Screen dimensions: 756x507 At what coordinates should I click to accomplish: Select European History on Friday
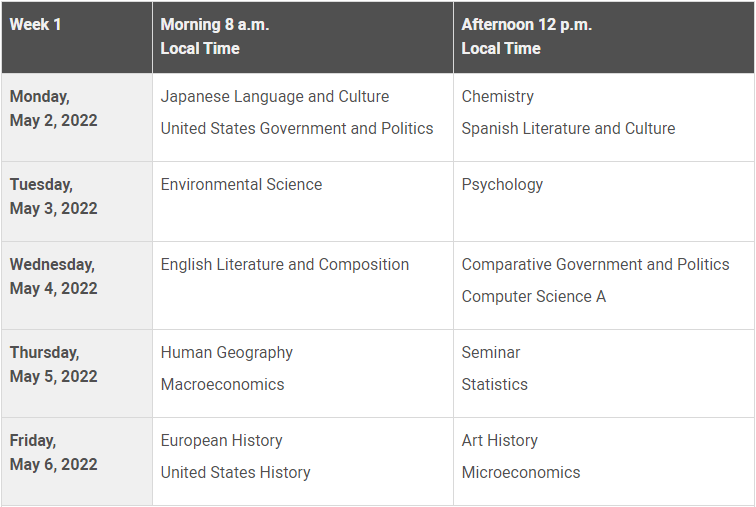221,440
